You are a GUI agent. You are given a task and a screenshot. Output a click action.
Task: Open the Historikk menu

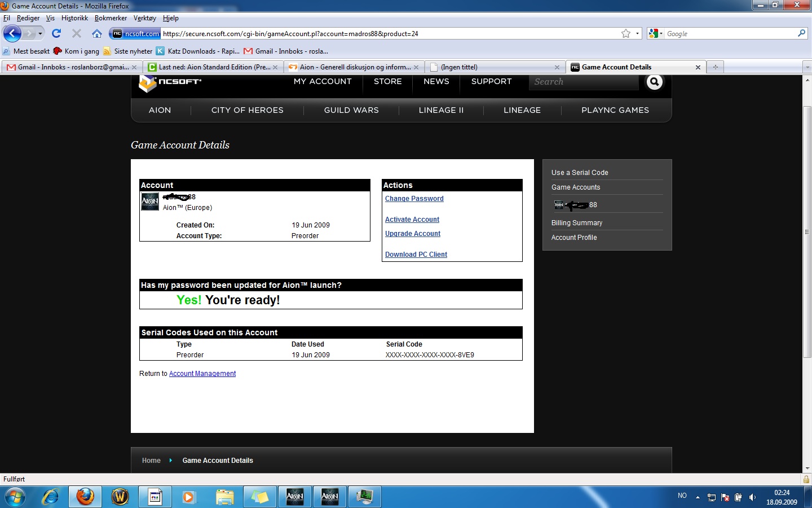[x=74, y=18]
